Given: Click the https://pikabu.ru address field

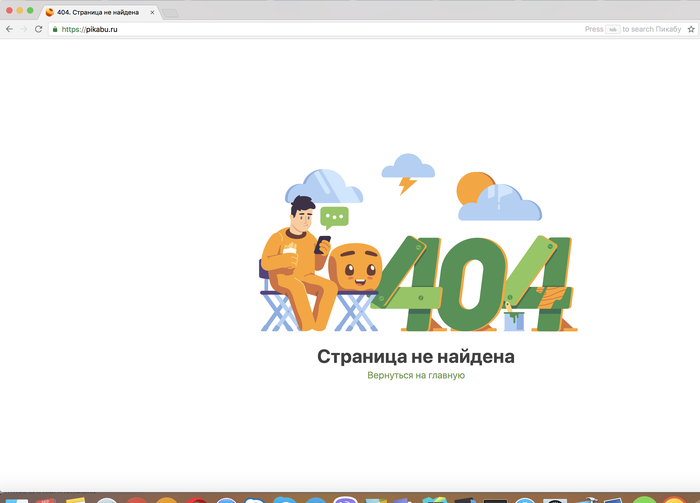Looking at the screenshot, I should point(373,29).
